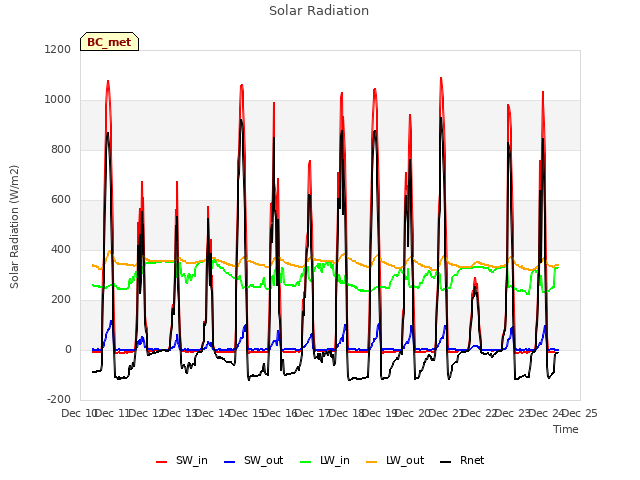Click the Dec 25 x-axis tick label

coord(580,413)
